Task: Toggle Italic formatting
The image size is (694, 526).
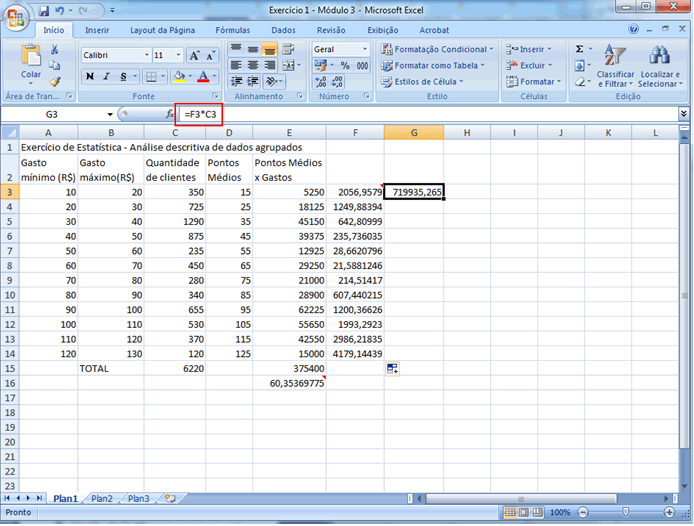Action: tap(108, 76)
